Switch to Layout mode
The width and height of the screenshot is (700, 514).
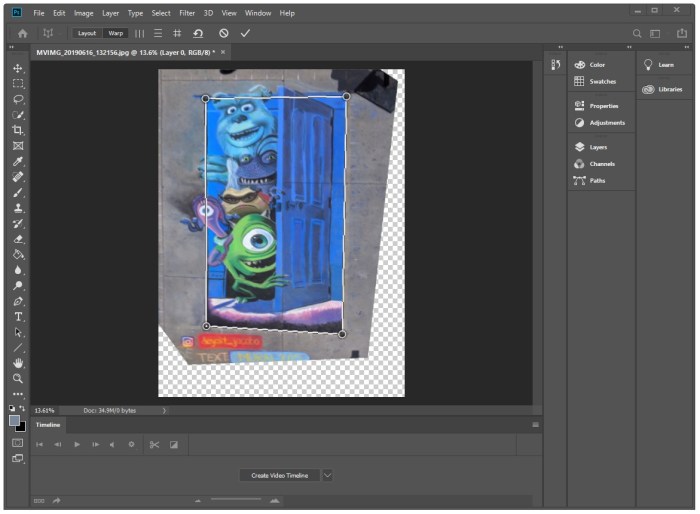[87, 33]
